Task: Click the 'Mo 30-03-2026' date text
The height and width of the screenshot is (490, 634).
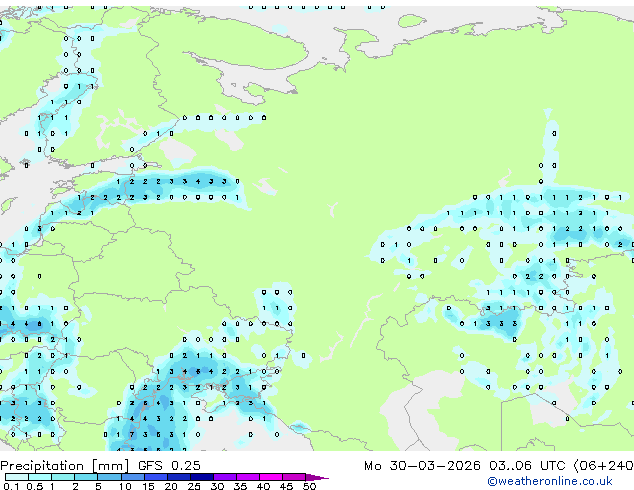Action: point(422,466)
